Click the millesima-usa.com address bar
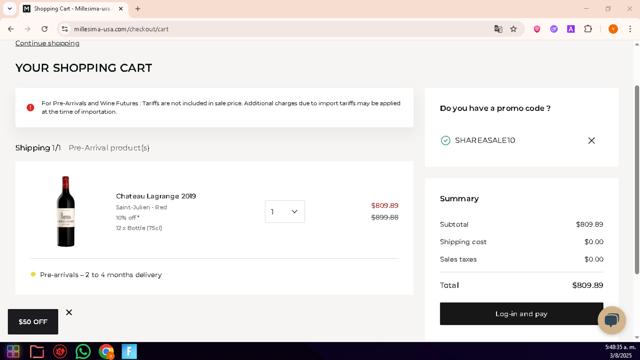The width and height of the screenshot is (640, 360). click(278, 29)
